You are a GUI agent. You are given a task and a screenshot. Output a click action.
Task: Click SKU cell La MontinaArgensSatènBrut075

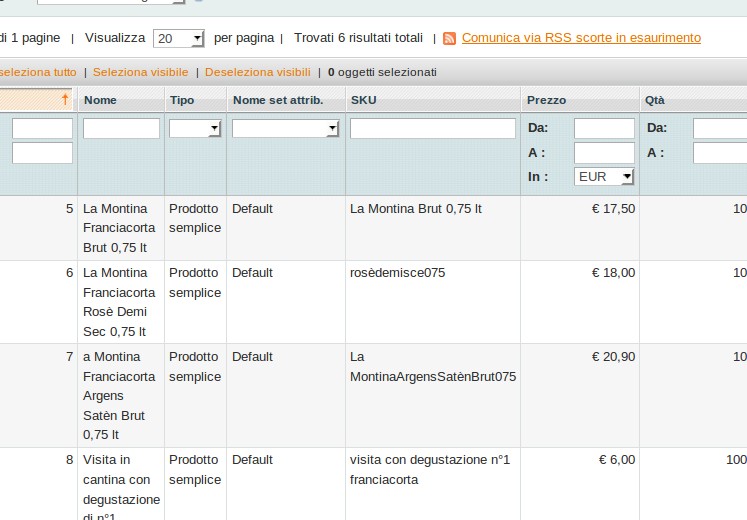tap(433, 367)
